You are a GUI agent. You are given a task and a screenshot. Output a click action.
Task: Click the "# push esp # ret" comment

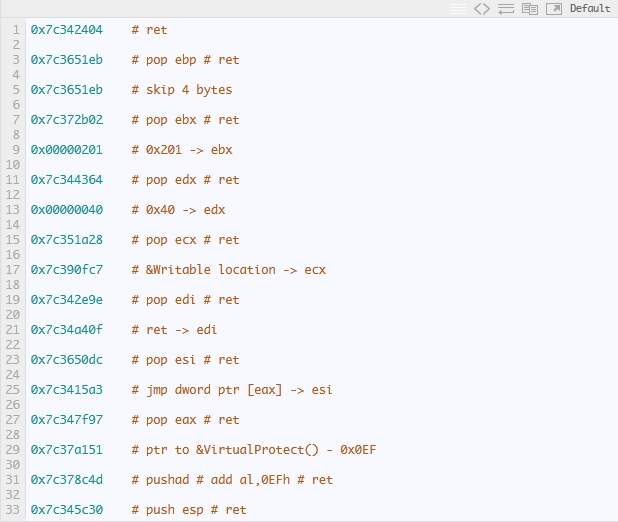click(189, 510)
